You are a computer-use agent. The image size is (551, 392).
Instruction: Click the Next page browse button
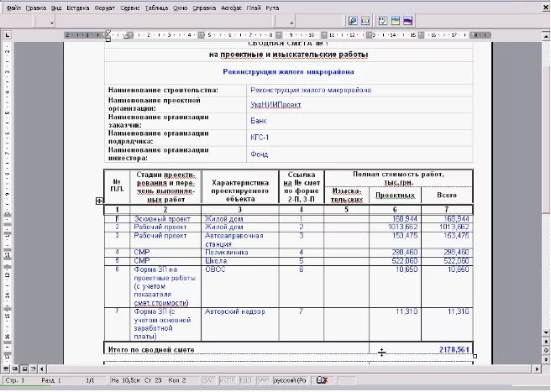[546, 359]
